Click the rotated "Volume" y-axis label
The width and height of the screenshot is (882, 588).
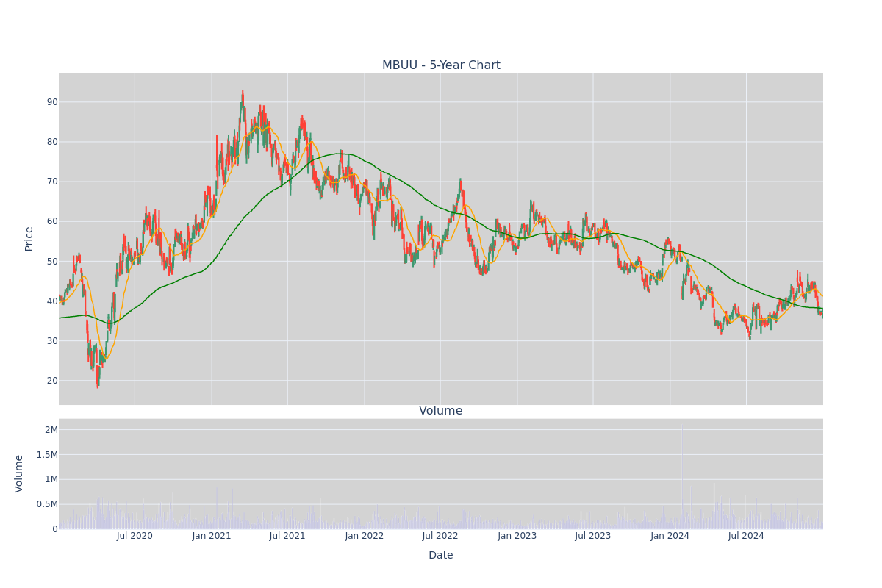coord(19,473)
